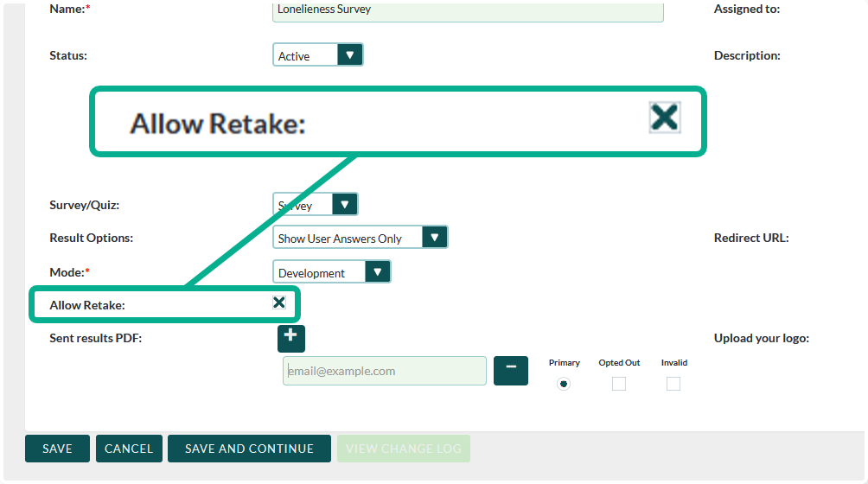Click SAVE AND CONTINUE
This screenshot has height=484, width=868.
tap(249, 449)
